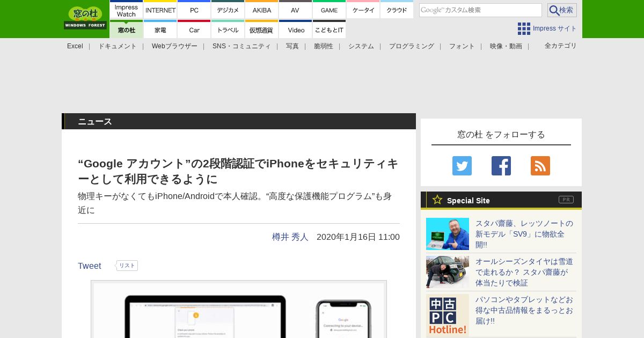The width and height of the screenshot is (644, 338).
Task: Click the article headline about Google アカウント
Action: point(239,171)
